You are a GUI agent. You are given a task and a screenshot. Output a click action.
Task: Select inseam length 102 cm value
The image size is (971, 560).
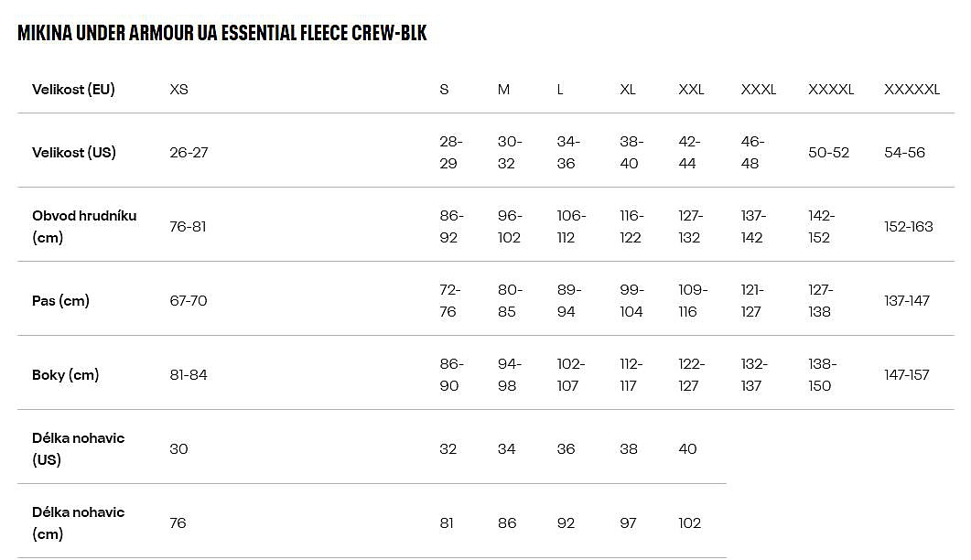689,523
